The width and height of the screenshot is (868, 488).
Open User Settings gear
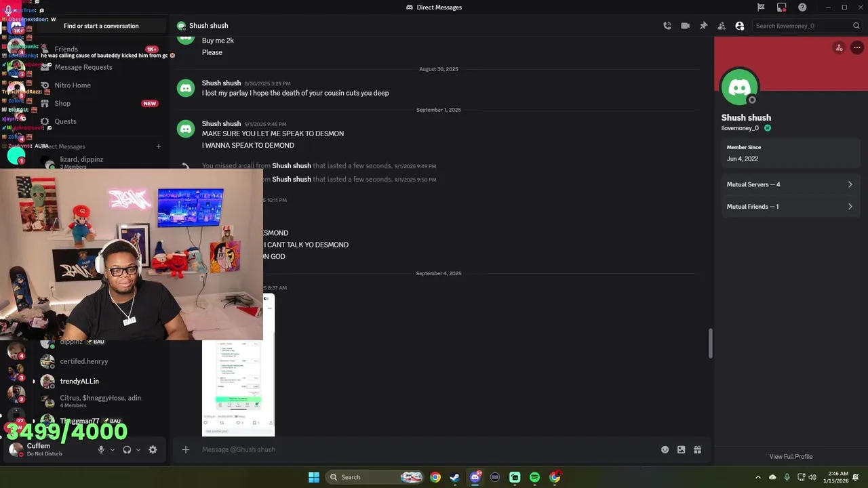(x=153, y=449)
